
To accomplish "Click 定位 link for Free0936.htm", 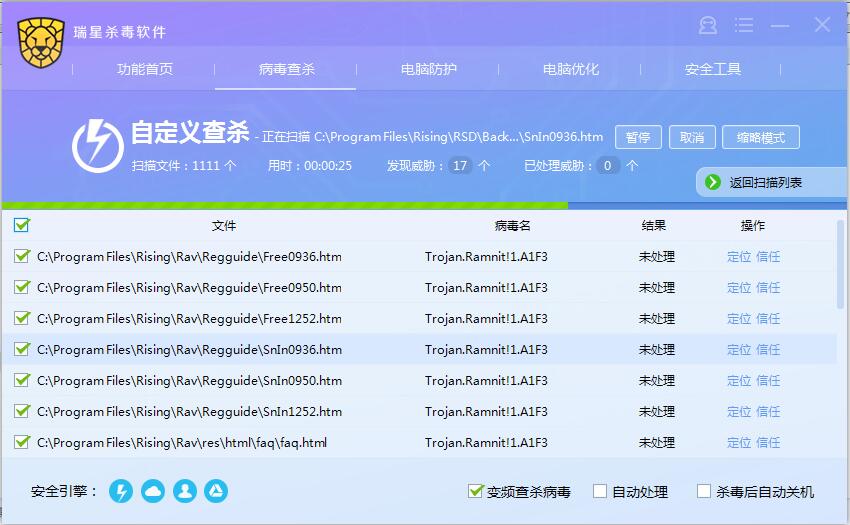I will click(739, 257).
